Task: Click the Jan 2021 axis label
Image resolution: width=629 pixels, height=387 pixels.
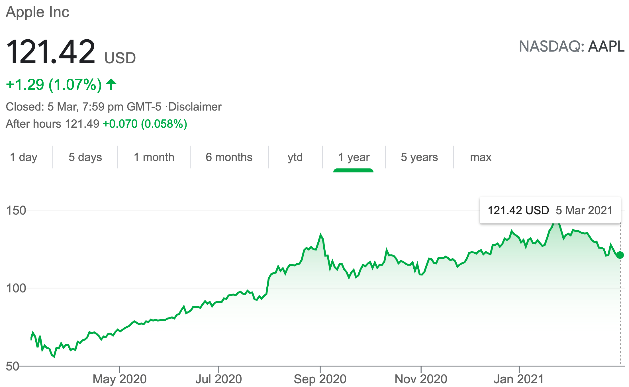Action: (518, 379)
